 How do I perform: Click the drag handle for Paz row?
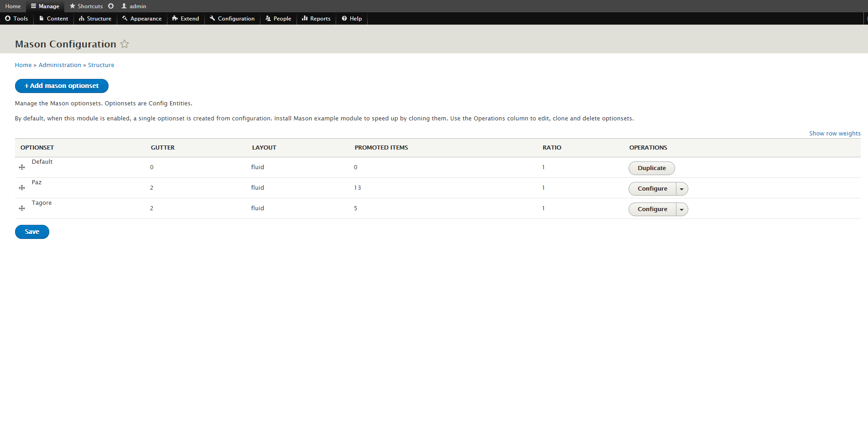point(22,188)
